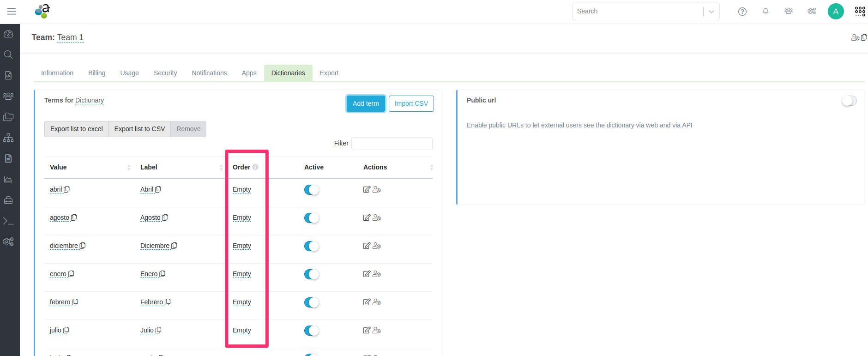Disable Active switch for enero
This screenshot has width=868, height=356.
click(x=312, y=274)
